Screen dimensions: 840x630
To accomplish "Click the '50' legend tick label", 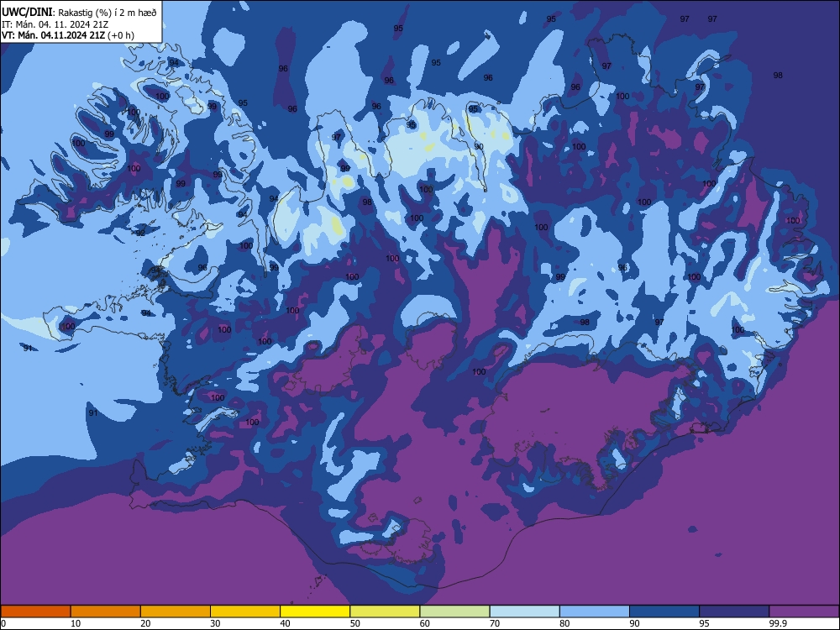I will [355, 623].
